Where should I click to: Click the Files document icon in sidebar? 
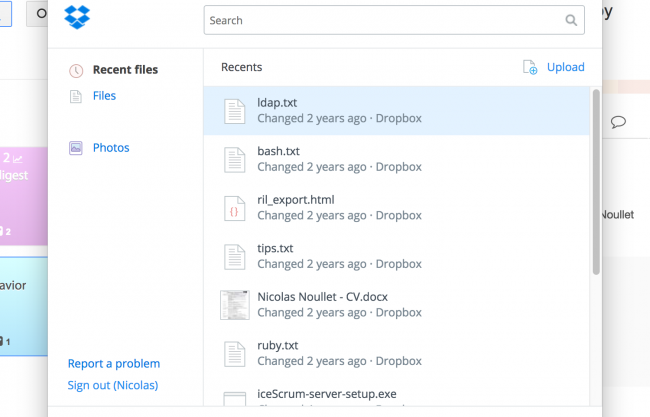pyautogui.click(x=76, y=96)
